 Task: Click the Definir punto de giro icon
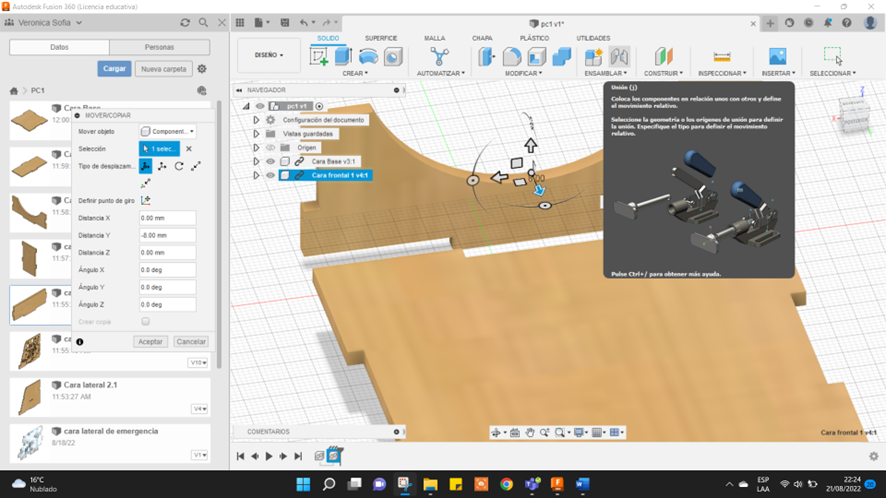(146, 200)
